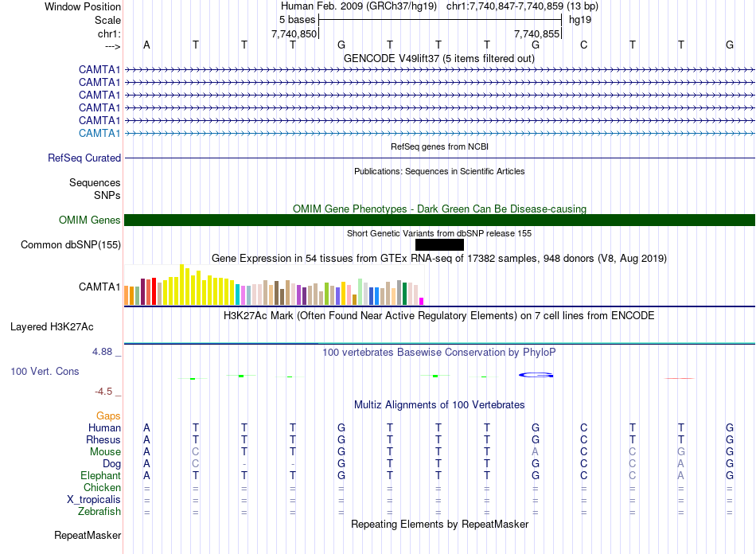
Task: Click the light-blue CAMTA1 transcript label
Action: (x=99, y=133)
